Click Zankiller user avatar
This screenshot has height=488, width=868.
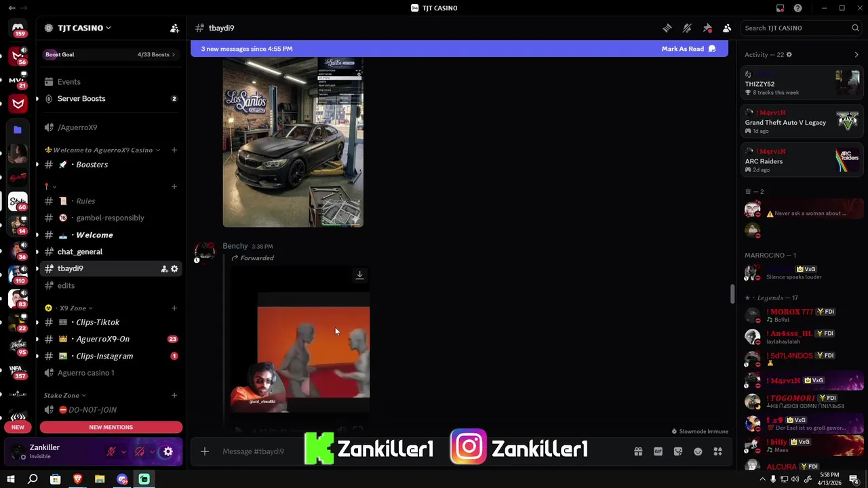click(18, 451)
